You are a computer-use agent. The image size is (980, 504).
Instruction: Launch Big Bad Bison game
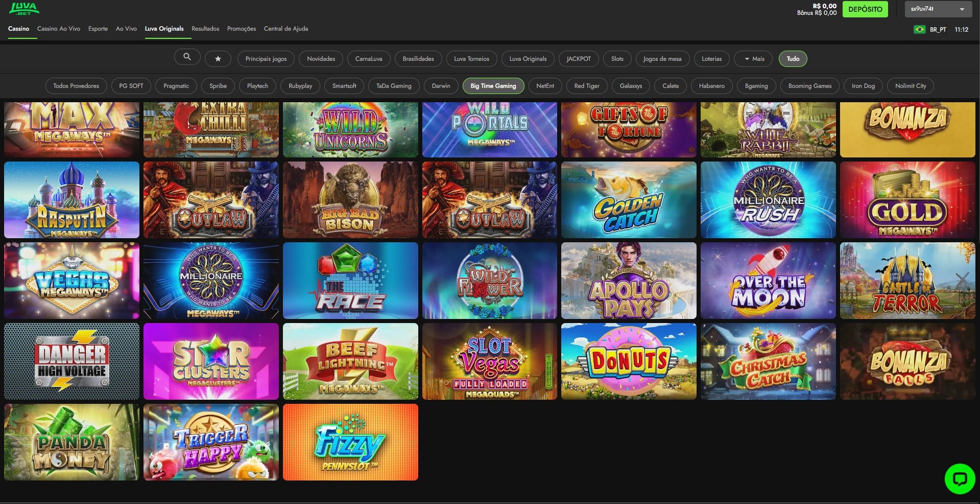click(350, 200)
